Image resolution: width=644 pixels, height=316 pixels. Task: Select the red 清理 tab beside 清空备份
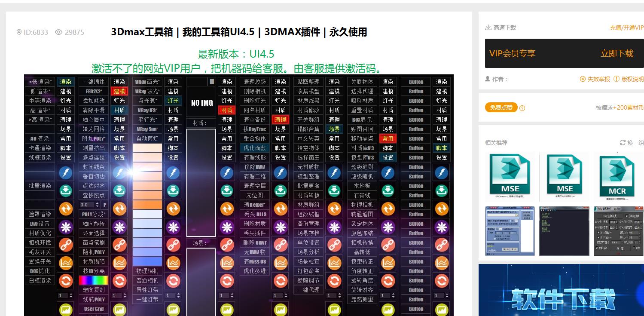pyautogui.click(x=281, y=120)
